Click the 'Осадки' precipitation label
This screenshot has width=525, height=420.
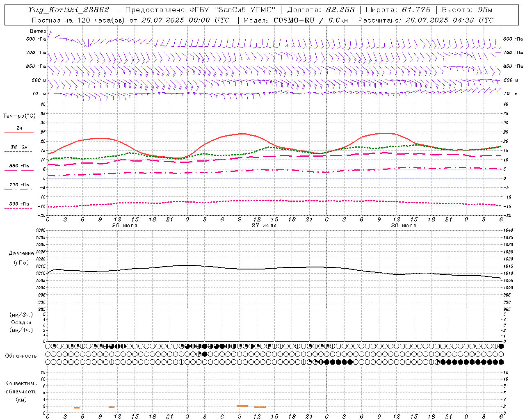tap(21, 322)
